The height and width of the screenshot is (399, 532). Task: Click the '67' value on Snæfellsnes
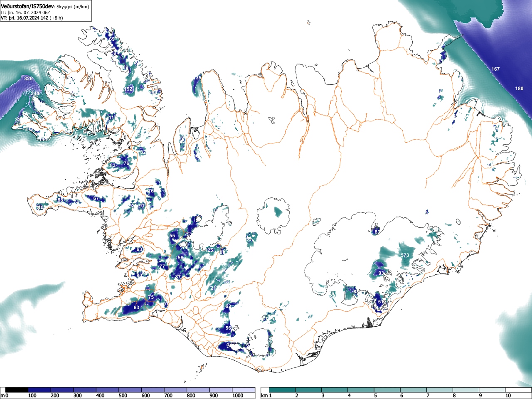(96, 198)
